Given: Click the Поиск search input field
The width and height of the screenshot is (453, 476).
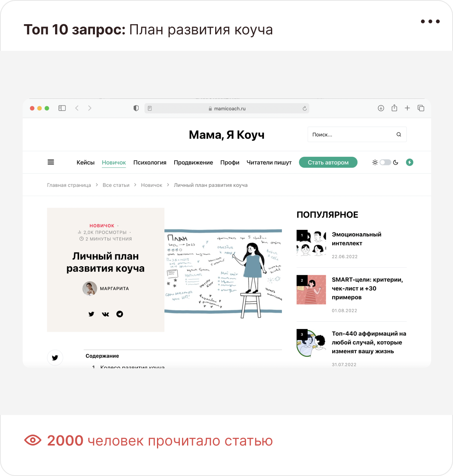Looking at the screenshot, I should [357, 134].
